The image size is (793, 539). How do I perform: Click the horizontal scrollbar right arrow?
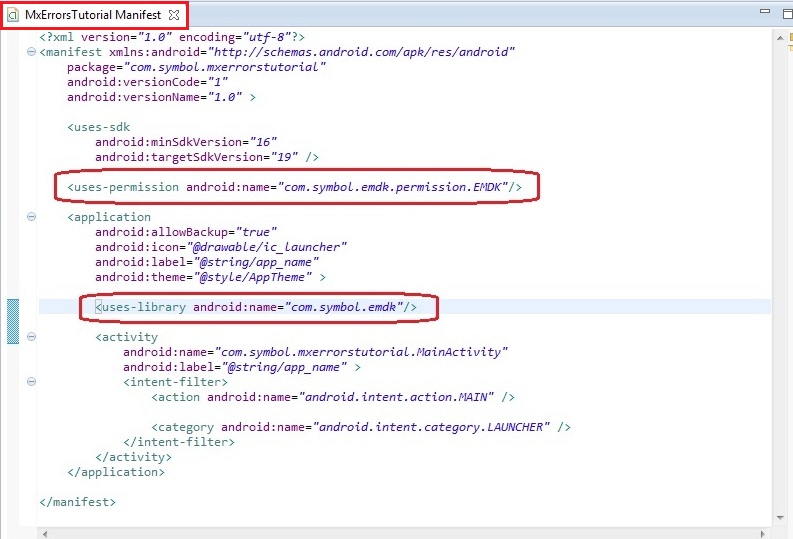pos(763,533)
